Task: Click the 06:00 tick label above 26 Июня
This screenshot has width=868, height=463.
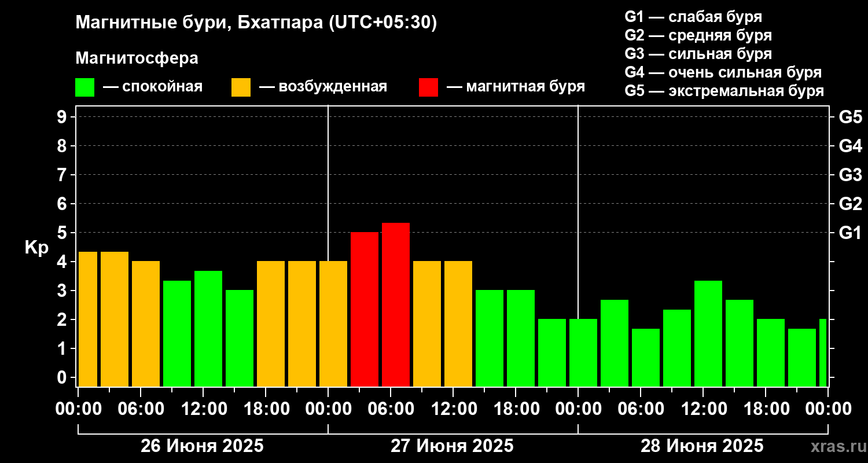Action: pyautogui.click(x=141, y=409)
